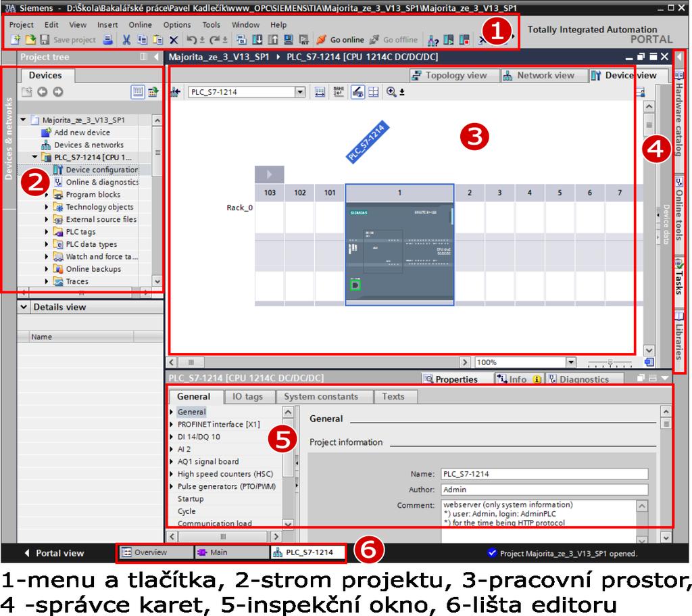Click the Go to network view icon
Image resolution: width=692 pixels, height=616 pixels.
176,92
